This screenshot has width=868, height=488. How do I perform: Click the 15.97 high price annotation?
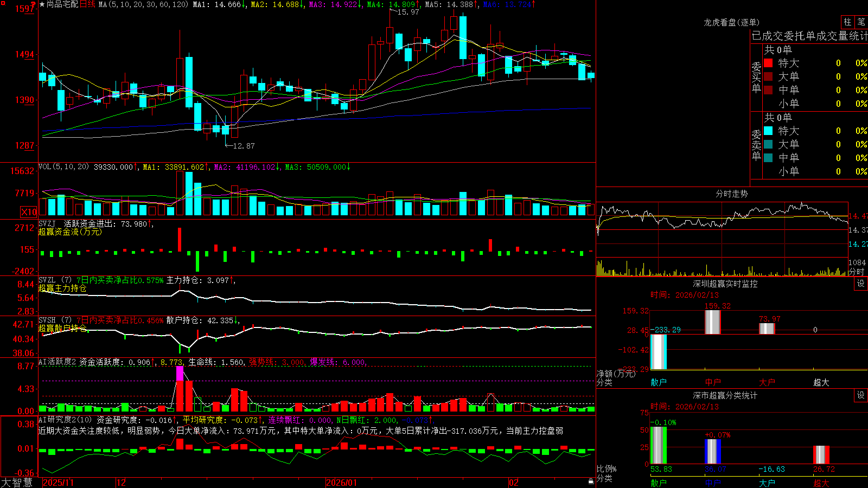[x=408, y=12]
